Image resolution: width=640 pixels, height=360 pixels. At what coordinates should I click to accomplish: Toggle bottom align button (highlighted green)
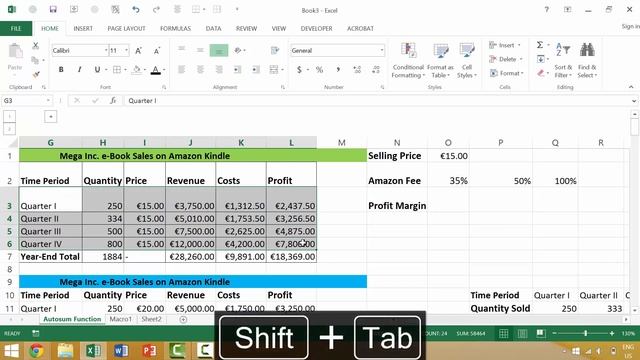point(219,50)
